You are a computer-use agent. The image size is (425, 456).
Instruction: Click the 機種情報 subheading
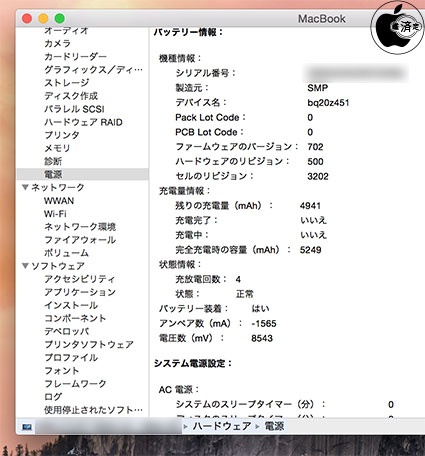(180, 58)
